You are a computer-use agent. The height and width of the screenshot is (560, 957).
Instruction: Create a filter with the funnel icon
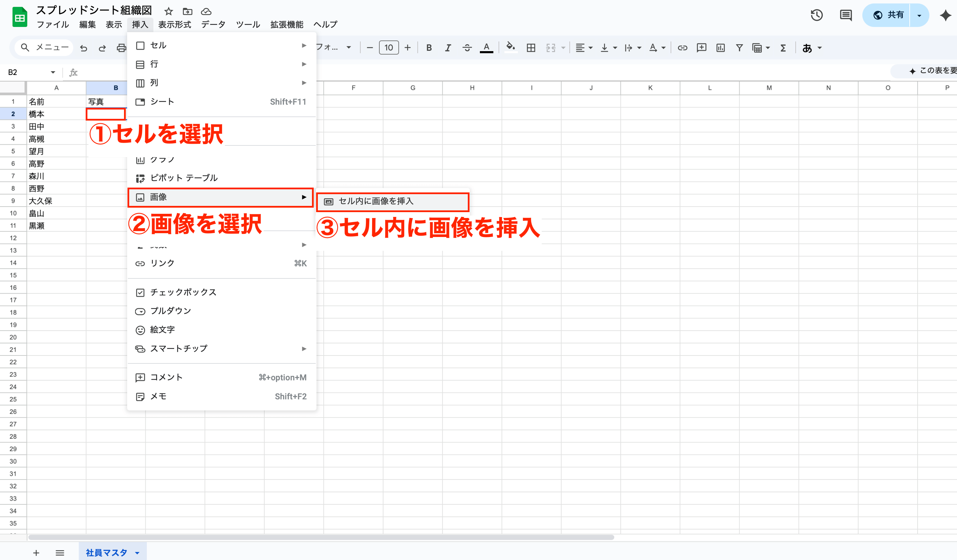[740, 47]
